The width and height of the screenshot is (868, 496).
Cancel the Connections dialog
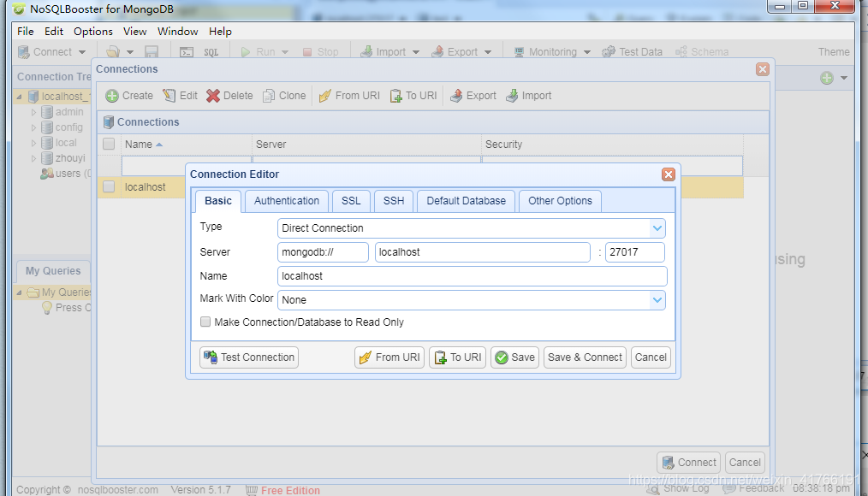pyautogui.click(x=745, y=463)
